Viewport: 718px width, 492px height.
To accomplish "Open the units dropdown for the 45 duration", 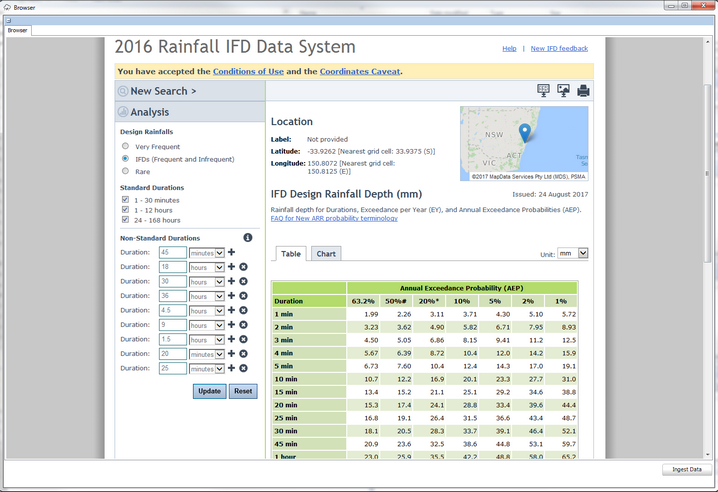I will [x=206, y=253].
